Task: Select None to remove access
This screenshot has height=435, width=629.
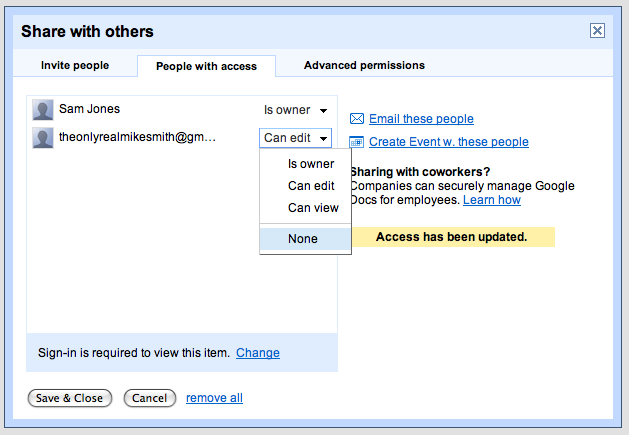Action: 306,239
